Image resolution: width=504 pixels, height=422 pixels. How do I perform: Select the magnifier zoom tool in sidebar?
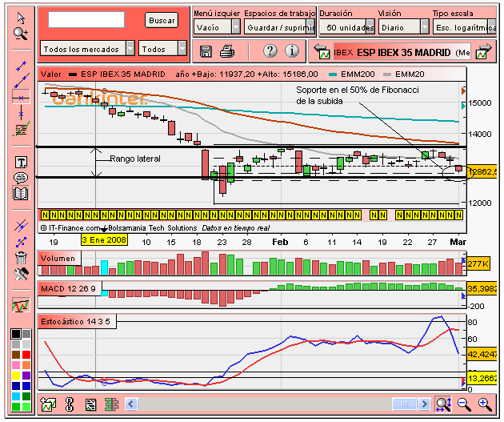point(21,34)
